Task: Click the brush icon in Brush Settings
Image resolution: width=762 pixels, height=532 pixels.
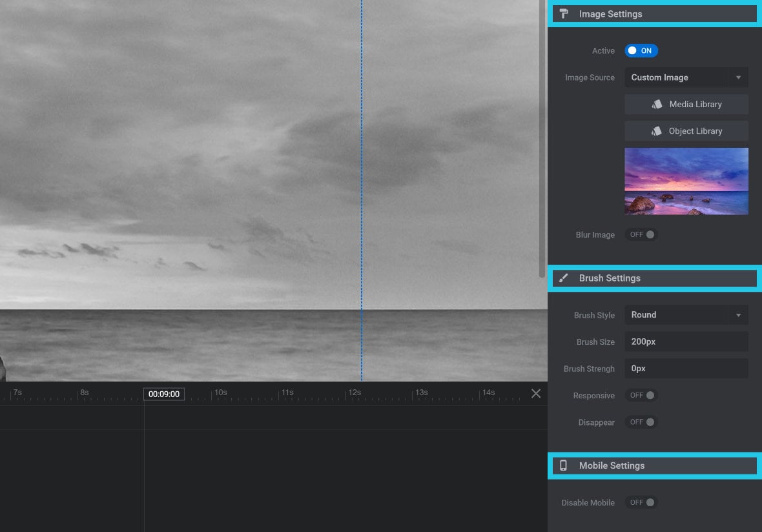Action: [x=563, y=278]
